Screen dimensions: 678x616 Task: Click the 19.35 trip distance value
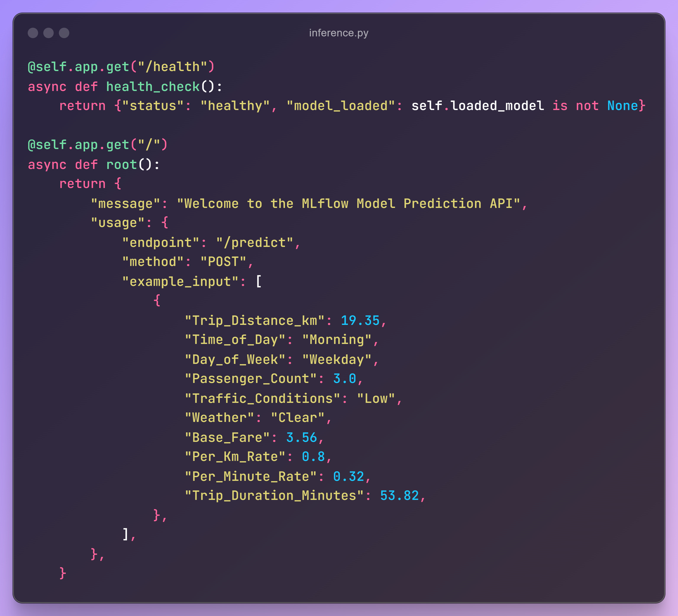[360, 321]
